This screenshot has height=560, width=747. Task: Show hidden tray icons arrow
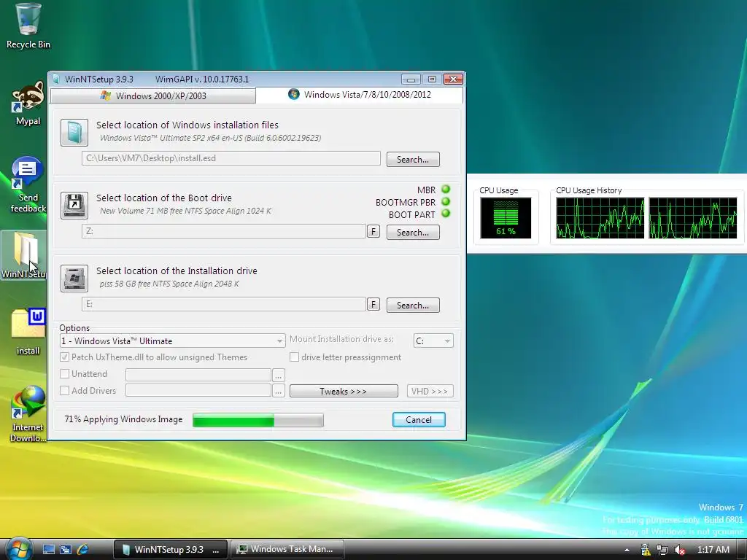tap(627, 550)
